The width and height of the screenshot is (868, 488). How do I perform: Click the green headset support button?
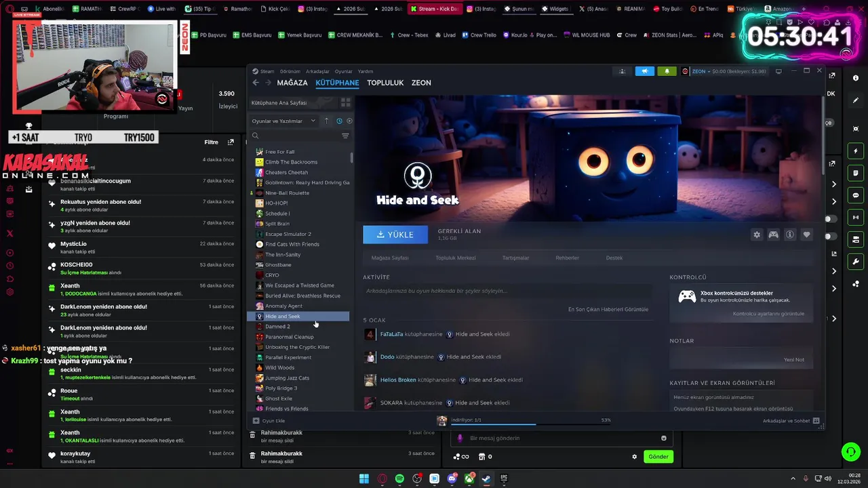click(850, 451)
